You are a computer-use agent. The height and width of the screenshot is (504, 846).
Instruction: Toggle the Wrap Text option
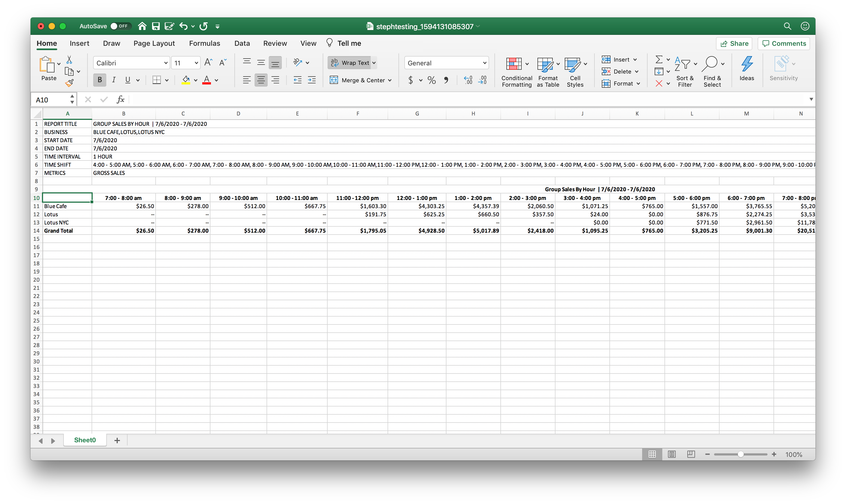tap(352, 63)
